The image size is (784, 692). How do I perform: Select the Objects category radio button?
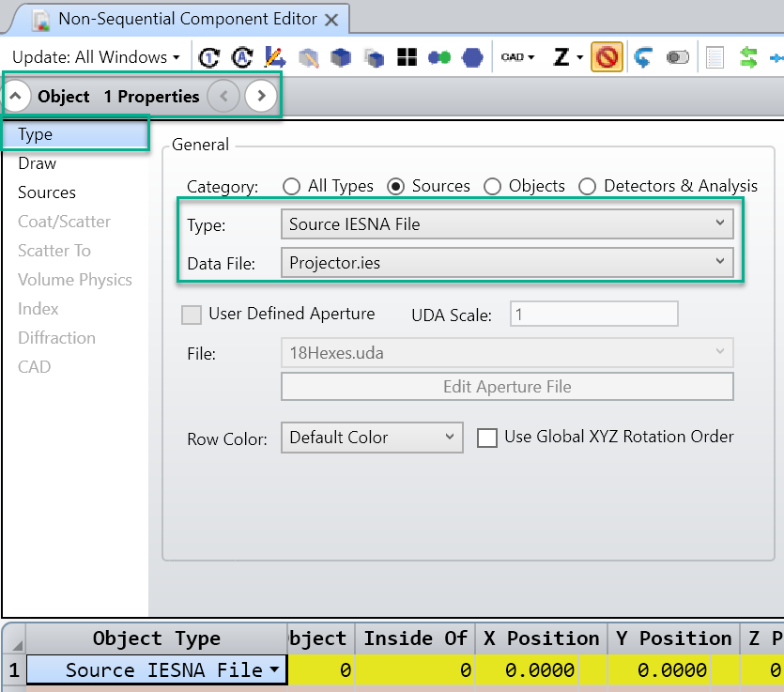tap(493, 187)
